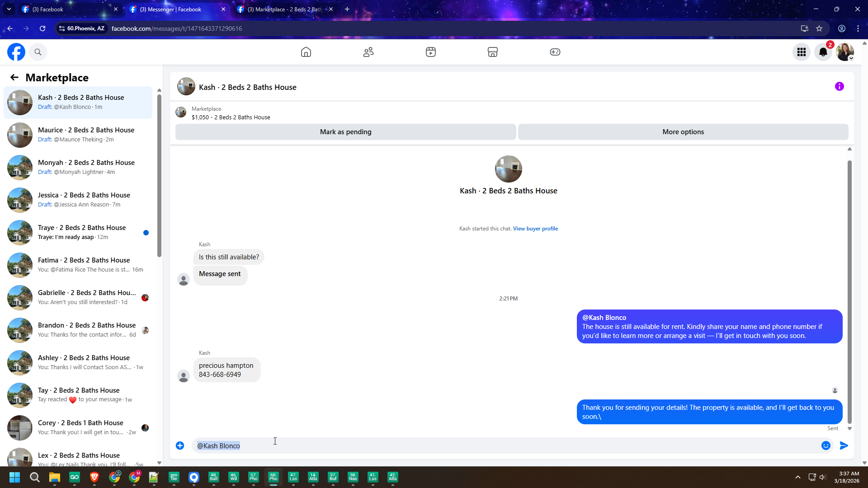Open the Gaming controller icon
868x488 pixels.
(555, 52)
